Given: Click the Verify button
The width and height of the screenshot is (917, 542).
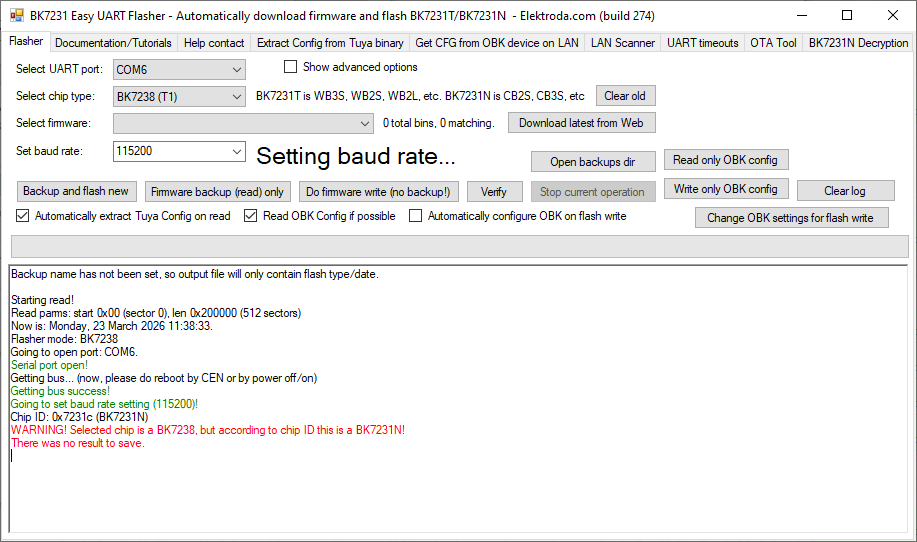Looking at the screenshot, I should point(494,192).
